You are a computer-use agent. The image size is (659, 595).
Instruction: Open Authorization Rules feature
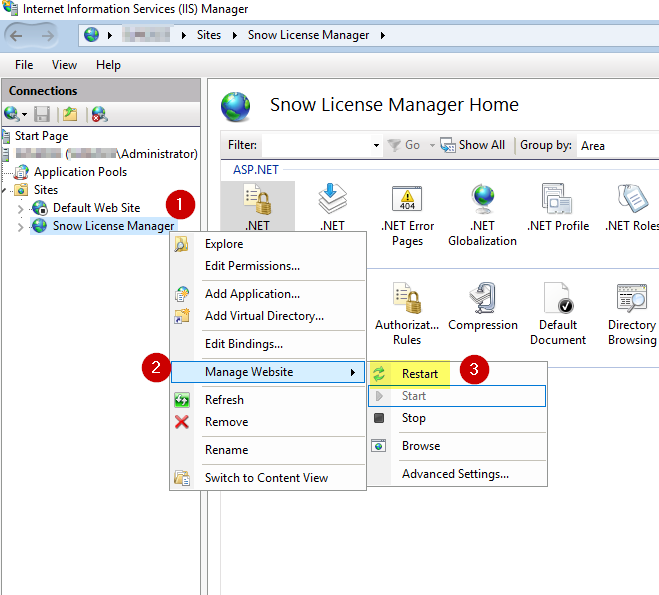(407, 314)
